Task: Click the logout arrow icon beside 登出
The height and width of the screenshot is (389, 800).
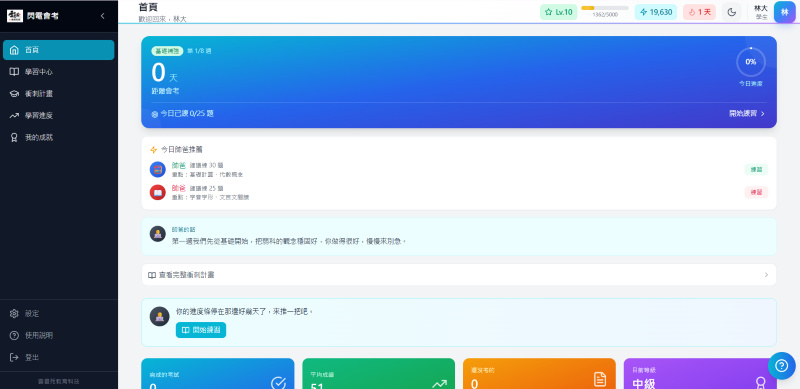Action: [14, 357]
